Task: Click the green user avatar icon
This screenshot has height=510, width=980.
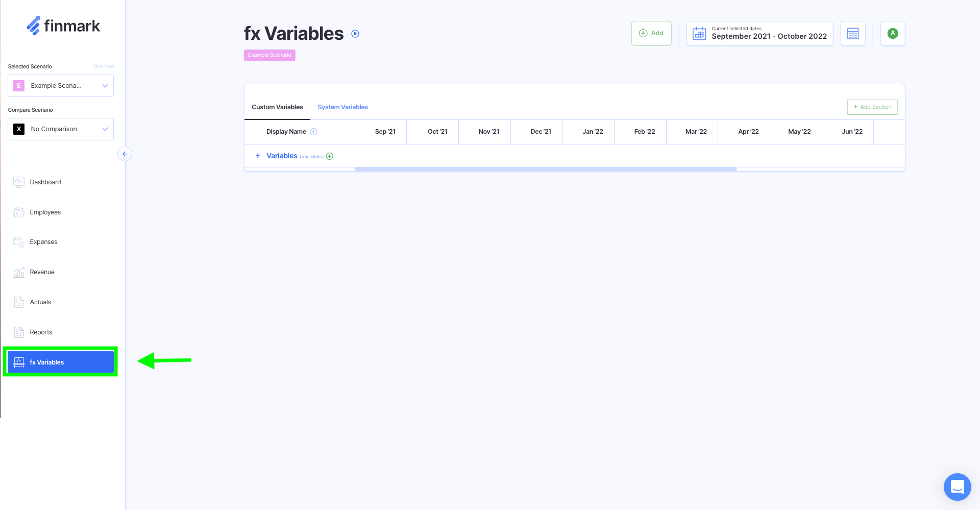Action: tap(892, 34)
